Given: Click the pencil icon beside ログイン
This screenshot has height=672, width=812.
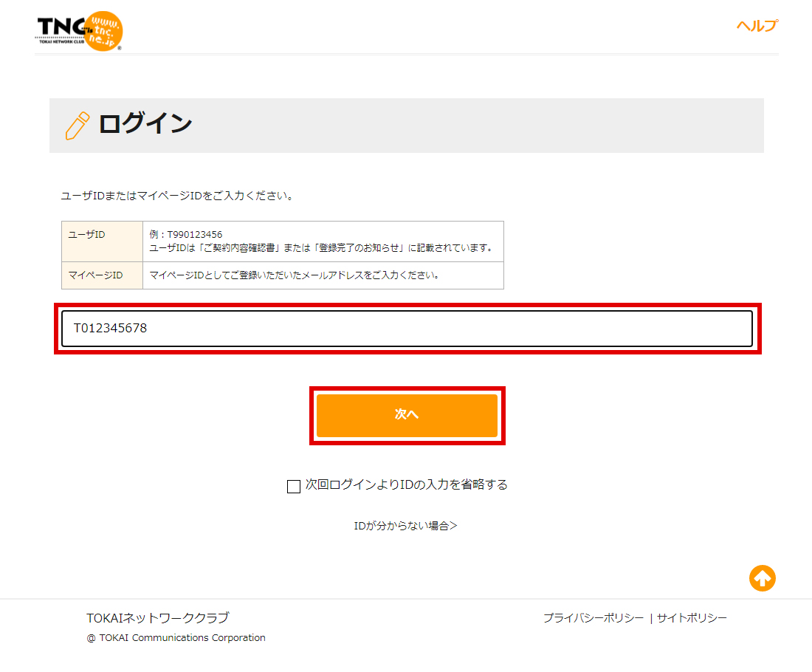Looking at the screenshot, I should tap(78, 126).
